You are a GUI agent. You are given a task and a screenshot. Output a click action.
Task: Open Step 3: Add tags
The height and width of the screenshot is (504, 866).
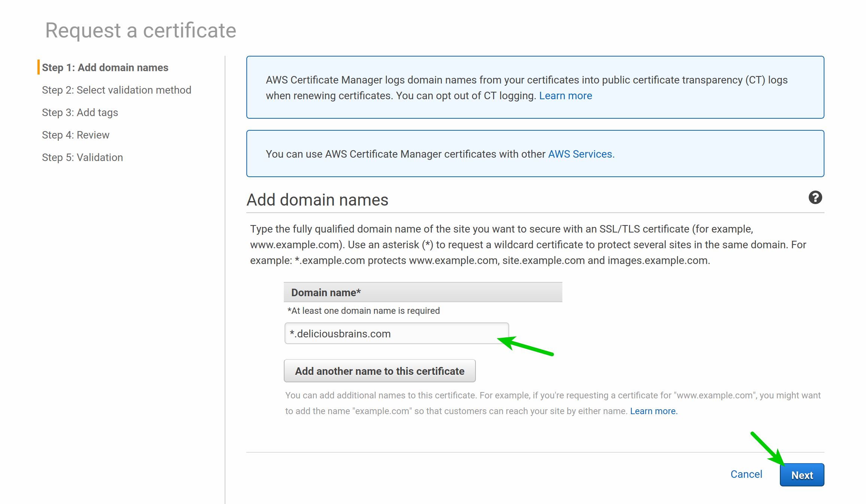(x=80, y=112)
